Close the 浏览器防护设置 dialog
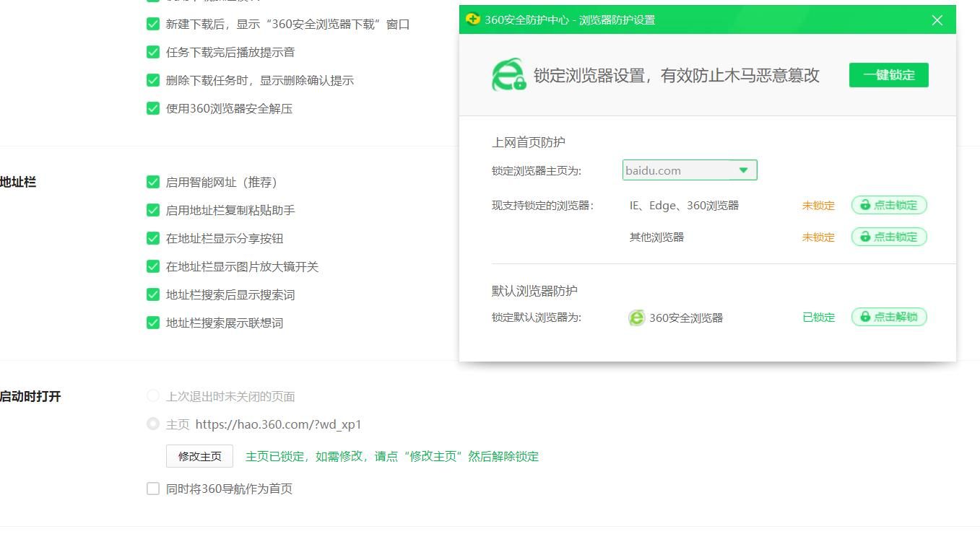The height and width of the screenshot is (547, 980). pyautogui.click(x=937, y=20)
